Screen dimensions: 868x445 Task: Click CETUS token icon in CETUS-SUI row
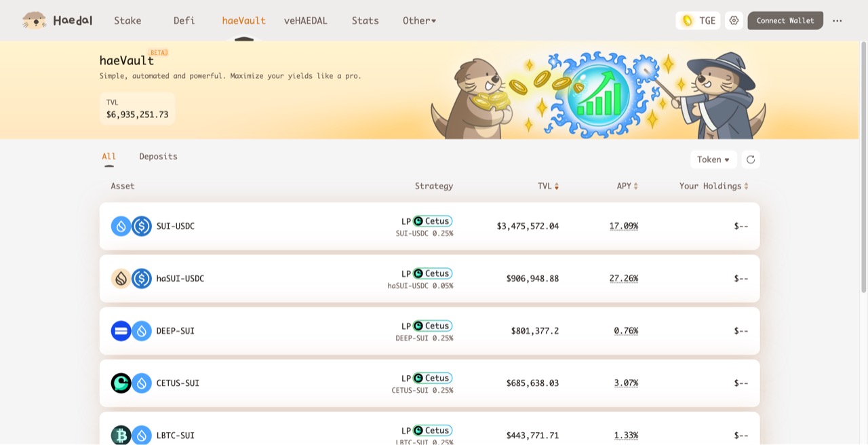[x=121, y=383]
